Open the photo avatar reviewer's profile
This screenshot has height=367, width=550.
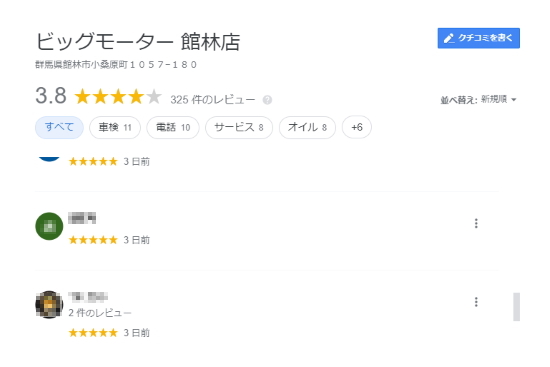coord(49,305)
